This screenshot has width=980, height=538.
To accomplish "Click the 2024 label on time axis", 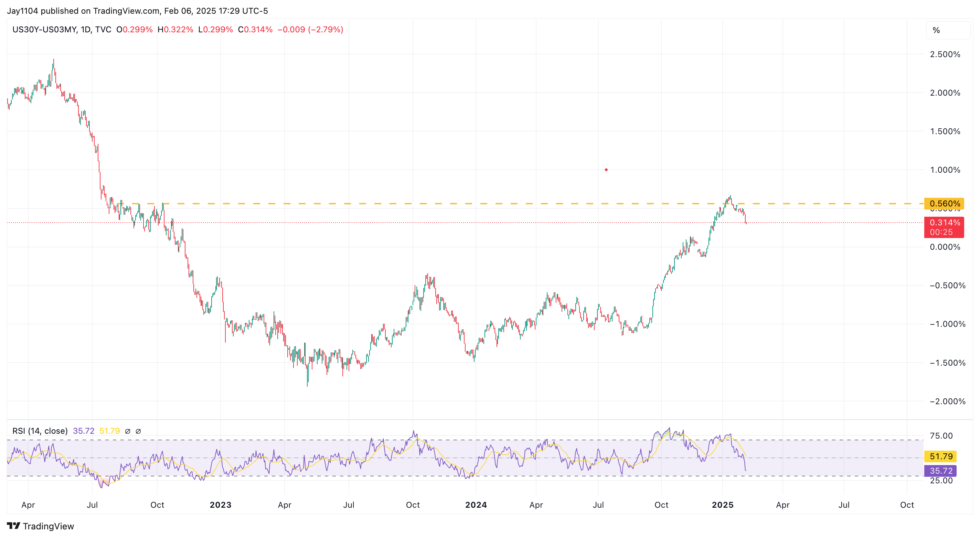I will point(476,505).
